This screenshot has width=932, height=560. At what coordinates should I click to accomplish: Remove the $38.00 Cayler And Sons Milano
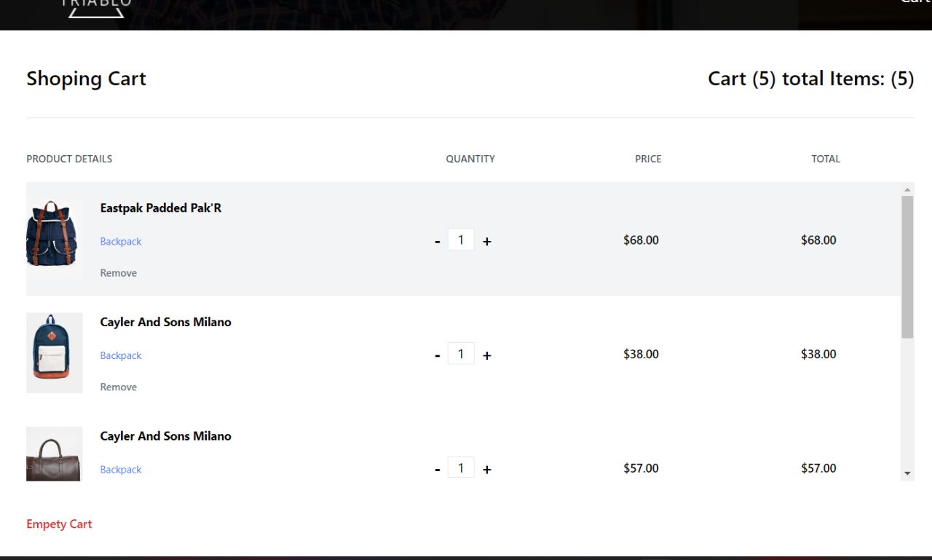[x=119, y=387]
